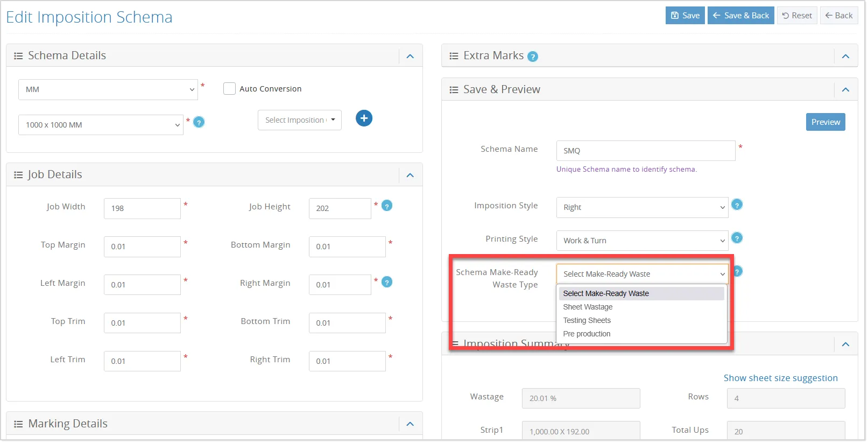Click the Left Trim input field

click(x=142, y=361)
